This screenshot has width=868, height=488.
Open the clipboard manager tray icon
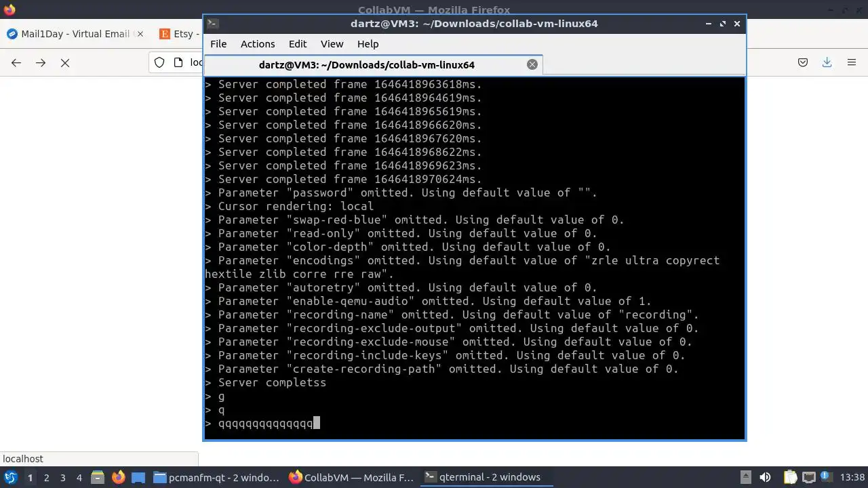pos(791,477)
